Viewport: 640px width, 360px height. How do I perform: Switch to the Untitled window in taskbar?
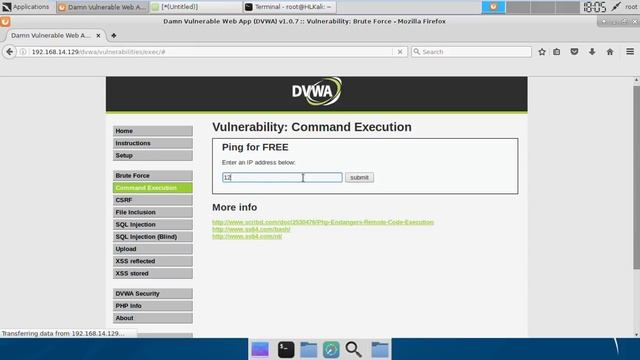click(196, 7)
